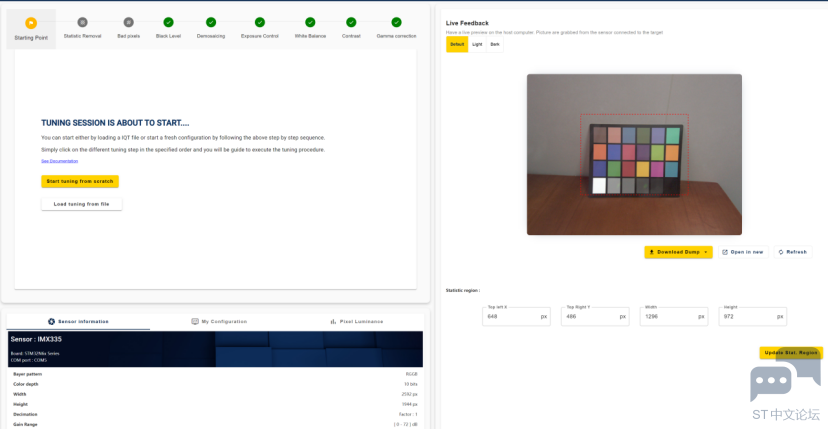Click Start tuning from scratch
Screen dimensions: 829x430
tap(80, 181)
